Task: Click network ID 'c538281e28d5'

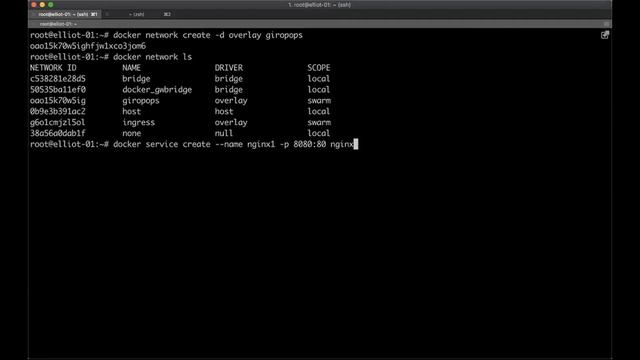Action: click(58, 79)
